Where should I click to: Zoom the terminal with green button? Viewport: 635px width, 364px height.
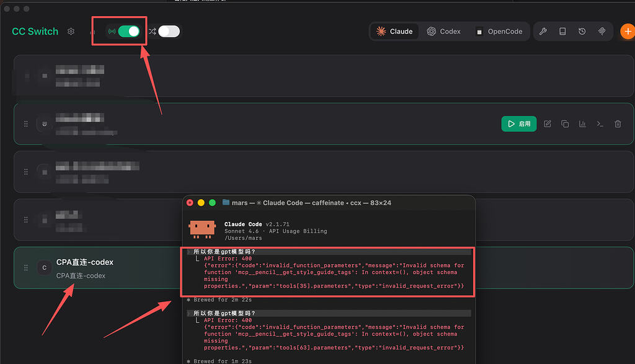212,202
